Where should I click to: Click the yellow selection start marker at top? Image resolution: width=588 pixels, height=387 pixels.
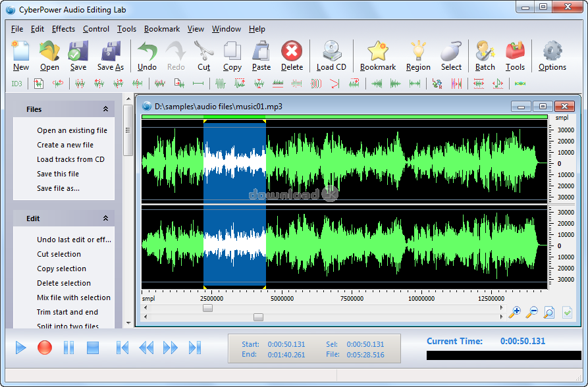(x=205, y=121)
